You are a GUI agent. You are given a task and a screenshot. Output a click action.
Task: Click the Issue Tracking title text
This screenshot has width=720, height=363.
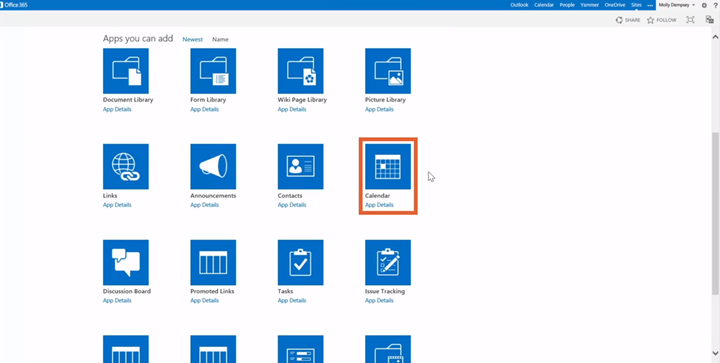click(x=385, y=291)
